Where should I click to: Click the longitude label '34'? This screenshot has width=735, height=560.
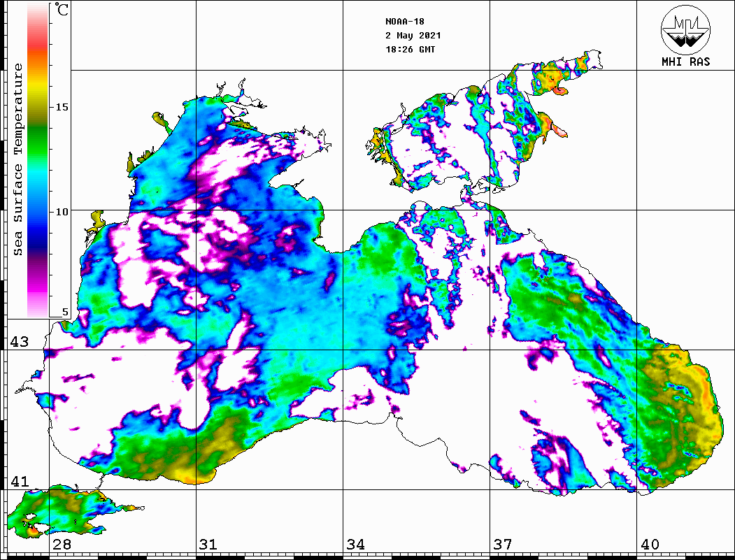pos(356,545)
